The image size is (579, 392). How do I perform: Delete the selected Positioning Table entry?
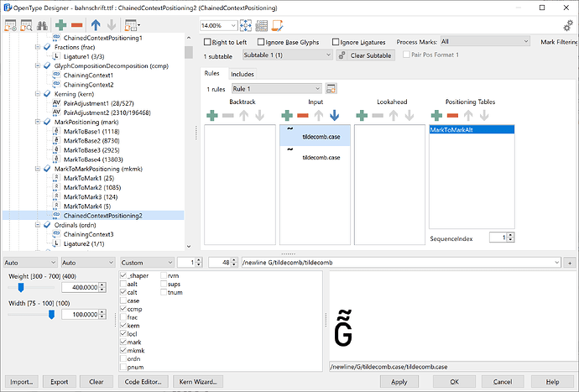tap(453, 114)
